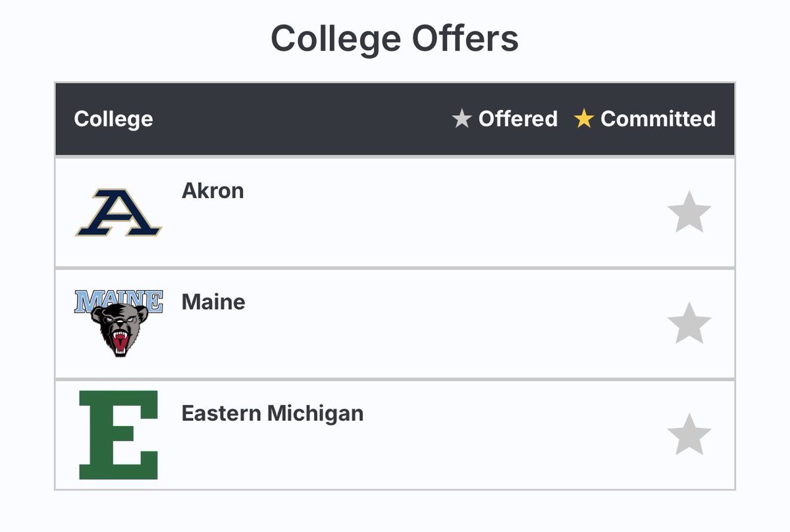790x532 pixels.
Task: Click the gold Committed legend star
Action: point(584,119)
